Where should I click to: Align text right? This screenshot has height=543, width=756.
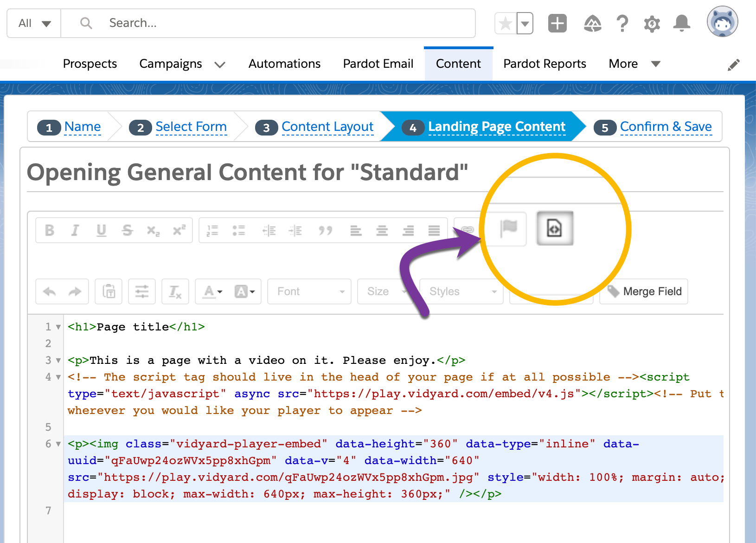pyautogui.click(x=408, y=230)
